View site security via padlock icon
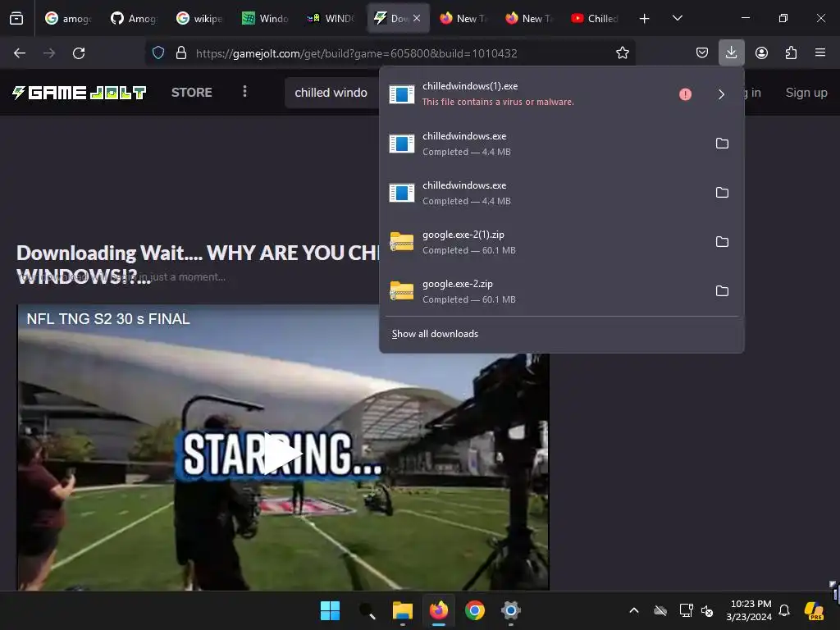This screenshot has height=630, width=840. (181, 52)
